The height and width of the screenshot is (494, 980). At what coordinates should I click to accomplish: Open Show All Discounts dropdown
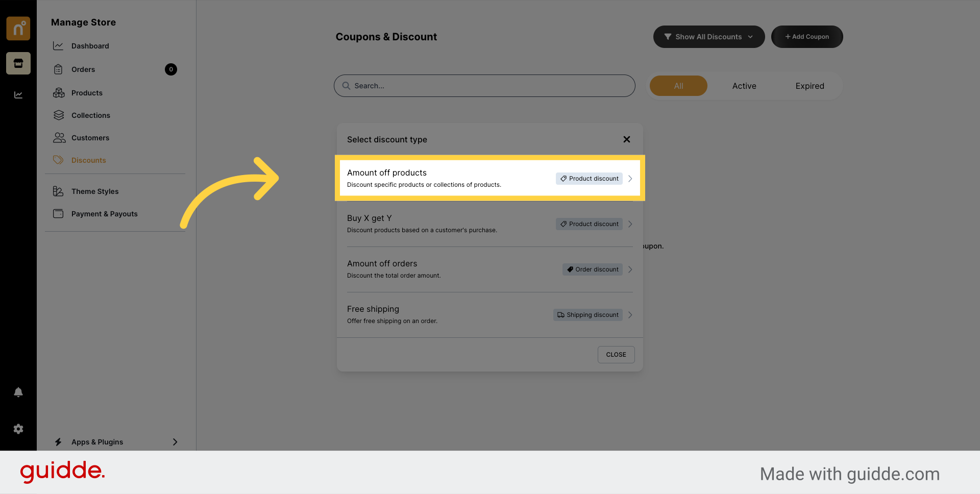pyautogui.click(x=709, y=37)
